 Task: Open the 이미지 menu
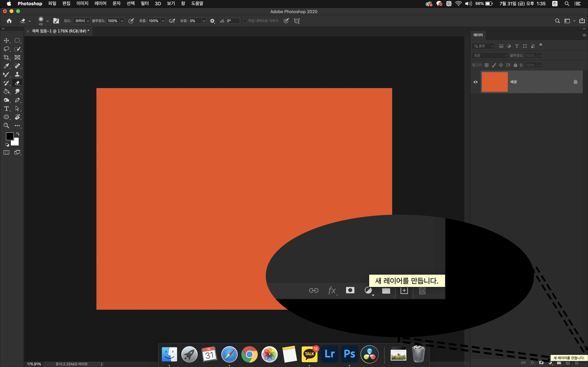tap(82, 3)
